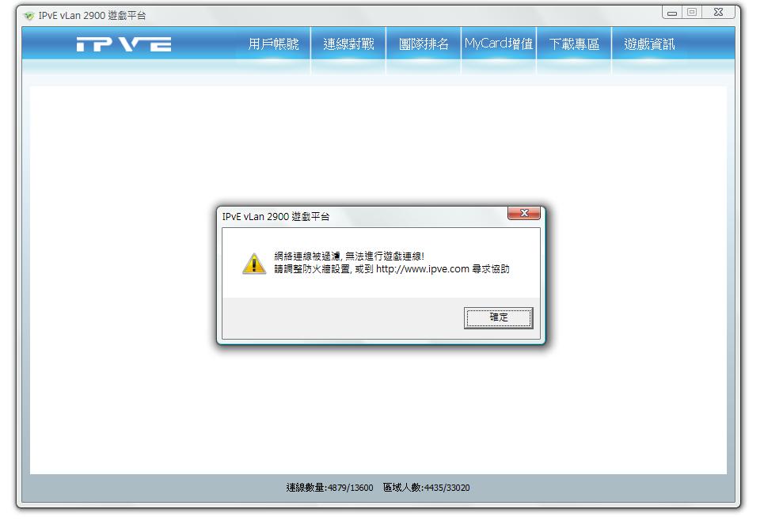Open the 用戶帳號 tab

coord(273,44)
